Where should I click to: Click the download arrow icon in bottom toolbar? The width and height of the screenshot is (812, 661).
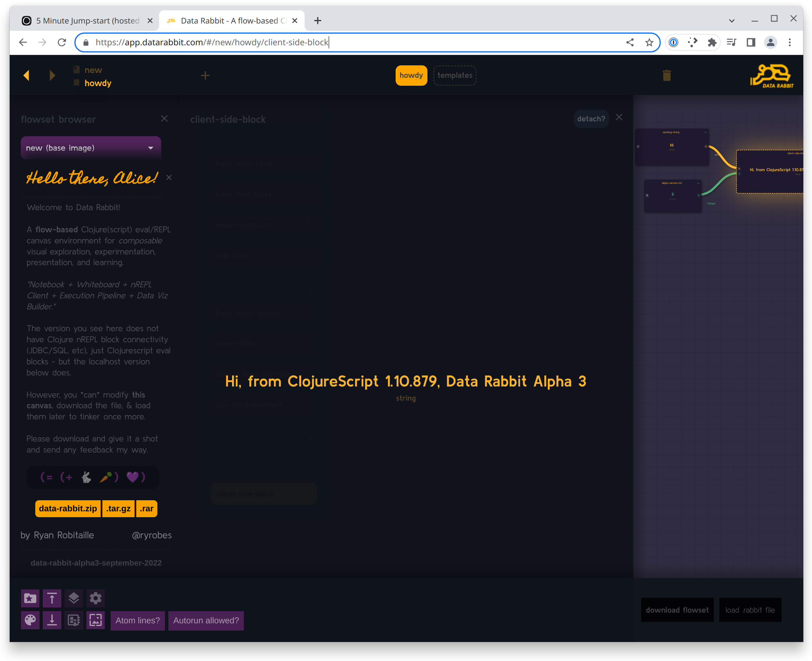(52, 620)
